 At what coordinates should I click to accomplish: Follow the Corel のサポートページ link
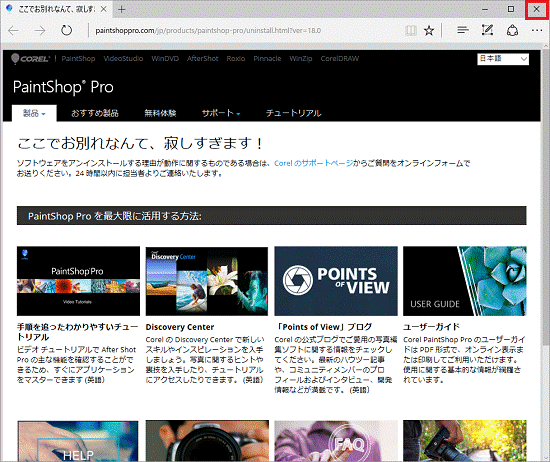point(314,163)
